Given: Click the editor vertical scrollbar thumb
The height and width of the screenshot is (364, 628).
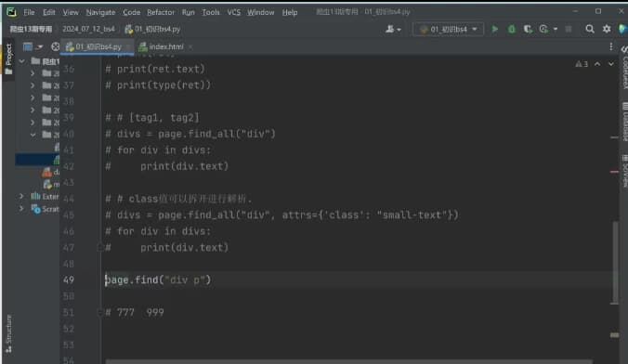Looking at the screenshot, I should click(x=615, y=262).
